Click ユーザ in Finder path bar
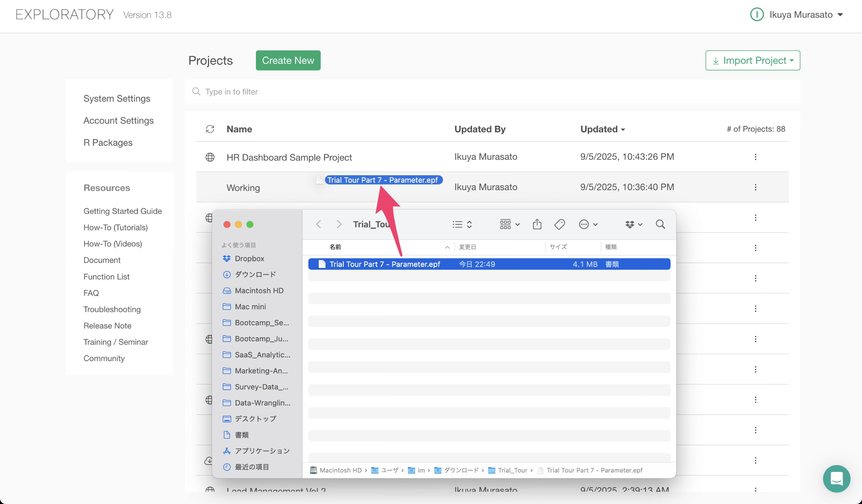 tap(385, 470)
